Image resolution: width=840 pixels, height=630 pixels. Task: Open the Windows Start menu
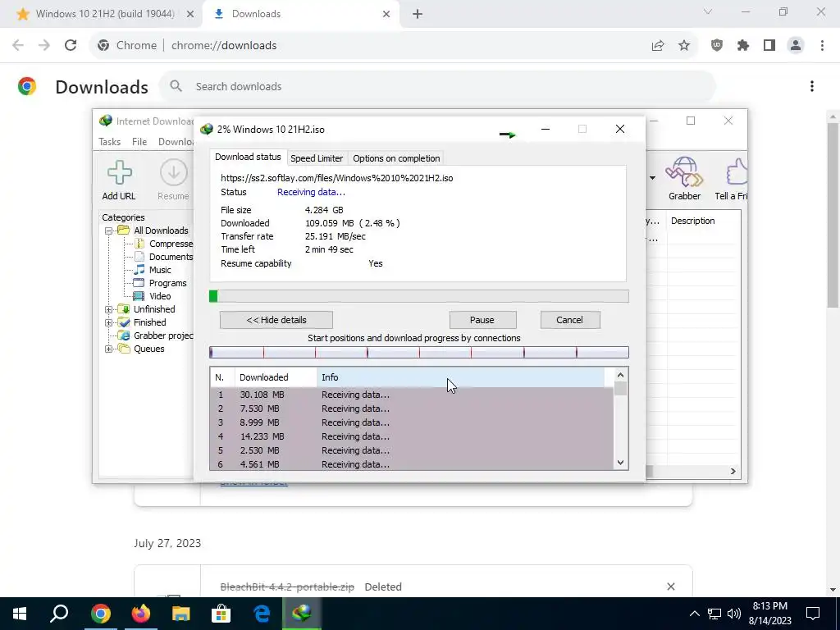(20, 614)
